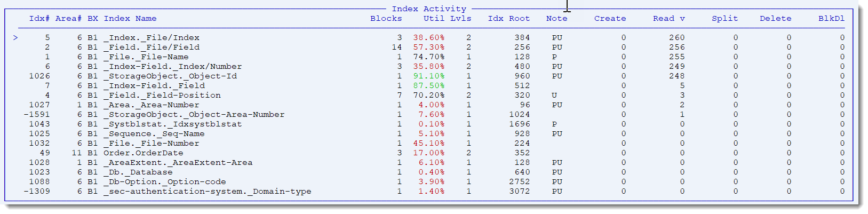Select the Idx Root column header
This screenshot has height=214, width=868.
pos(508,19)
